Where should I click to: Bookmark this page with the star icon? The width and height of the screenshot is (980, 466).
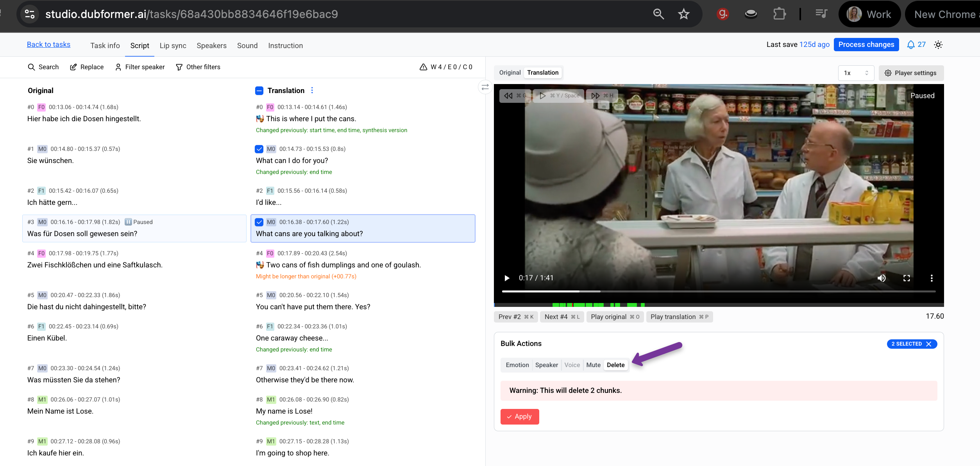pos(683,14)
